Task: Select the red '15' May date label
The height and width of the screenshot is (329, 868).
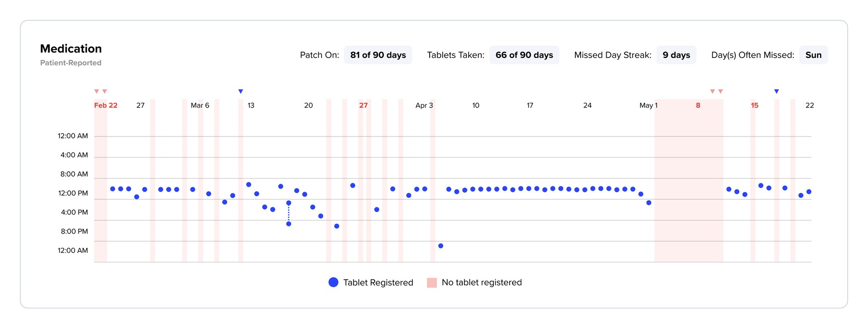Action: point(755,105)
